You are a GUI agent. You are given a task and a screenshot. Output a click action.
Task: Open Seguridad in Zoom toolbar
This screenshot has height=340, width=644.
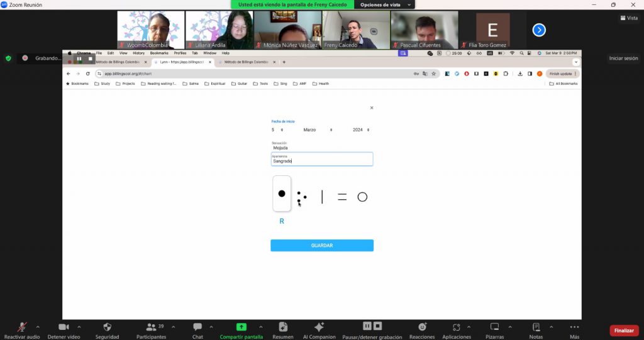107,331
